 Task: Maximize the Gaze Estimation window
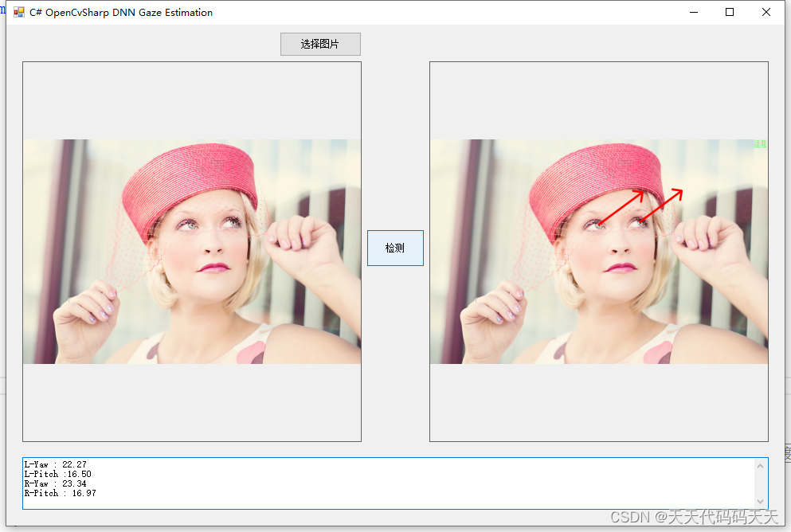coord(730,12)
